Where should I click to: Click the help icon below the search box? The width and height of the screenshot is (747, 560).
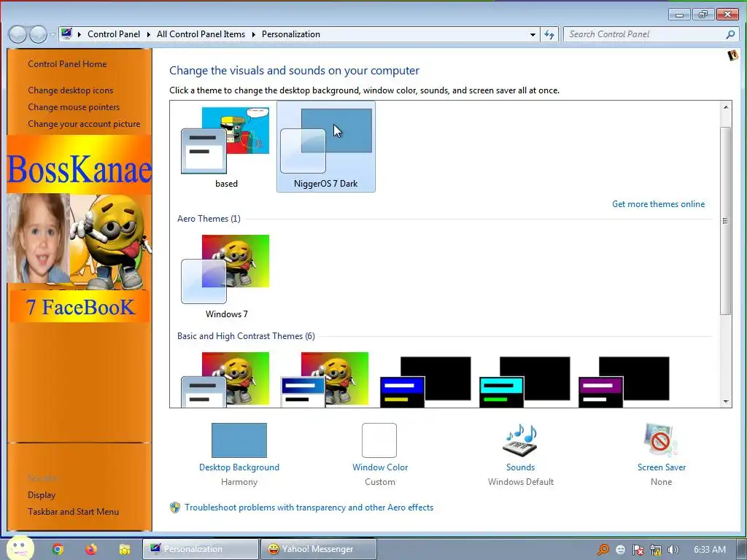tap(732, 55)
